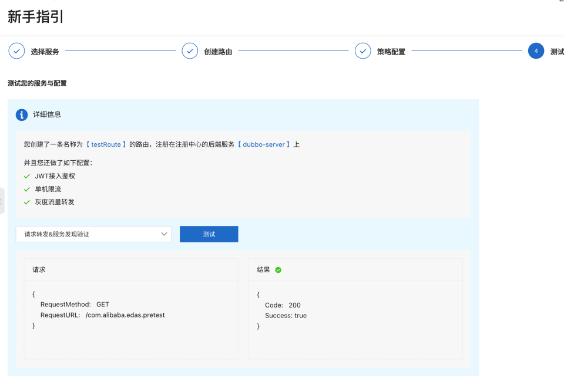Click the Code 200 line in result panel
Image resolution: width=564 pixels, height=392 pixels.
(283, 305)
